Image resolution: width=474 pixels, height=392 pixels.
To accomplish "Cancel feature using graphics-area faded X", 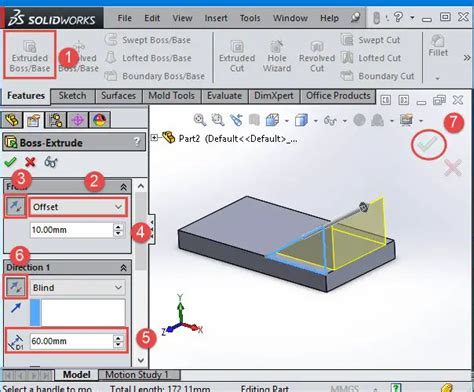I will click(453, 167).
